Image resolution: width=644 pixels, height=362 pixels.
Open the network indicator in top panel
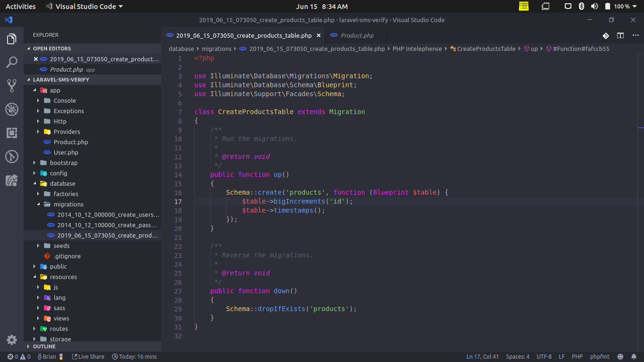(x=568, y=6)
